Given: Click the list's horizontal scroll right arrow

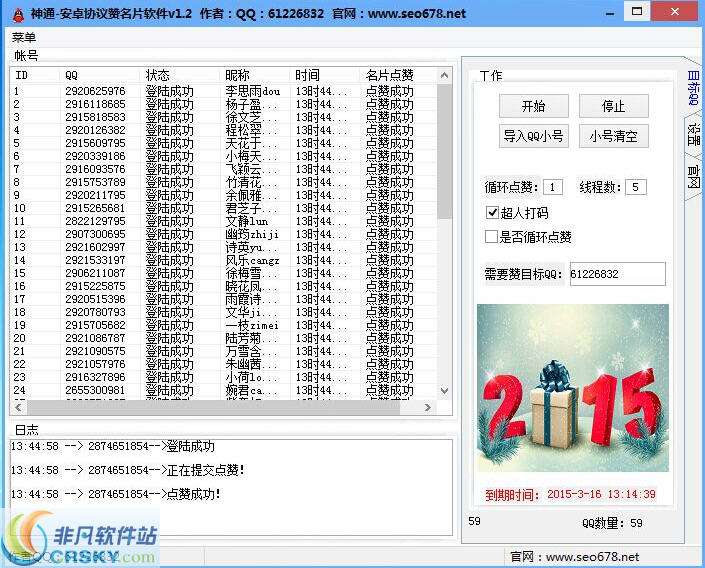Looking at the screenshot, I should tap(429, 407).
